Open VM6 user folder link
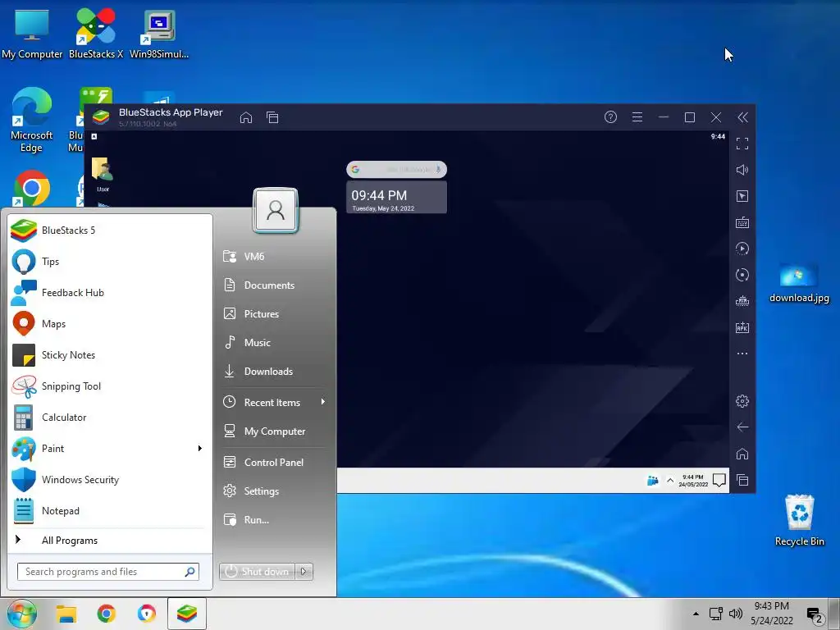840x630 pixels. click(274, 257)
